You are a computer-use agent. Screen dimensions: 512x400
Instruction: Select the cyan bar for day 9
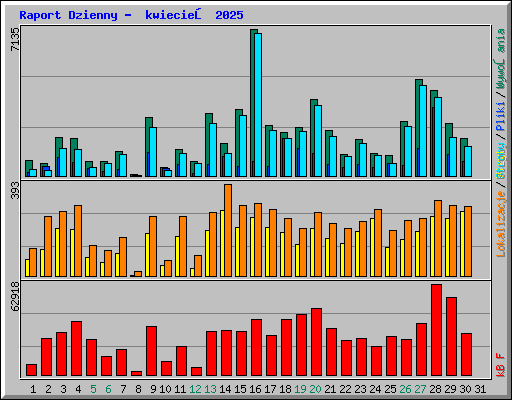153,152
